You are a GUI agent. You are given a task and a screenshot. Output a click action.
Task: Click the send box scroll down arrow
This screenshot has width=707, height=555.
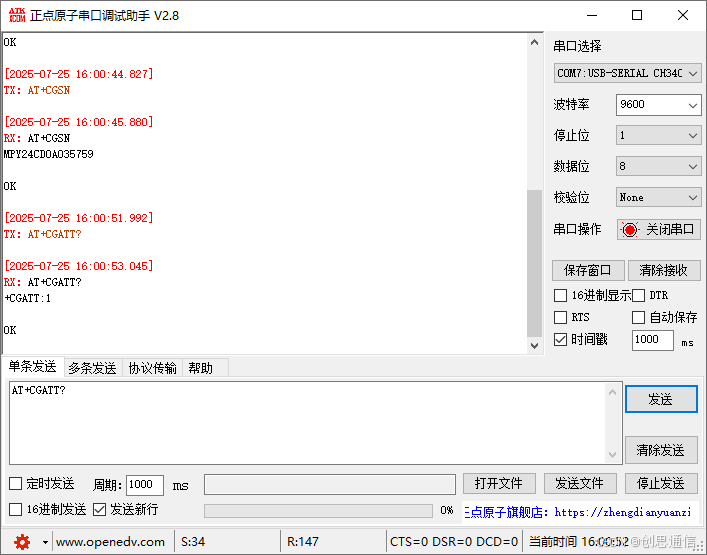[x=612, y=454]
